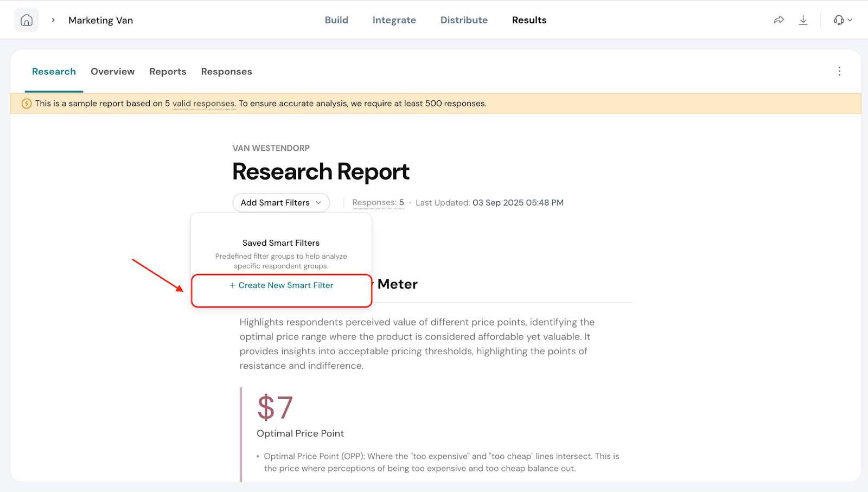Image resolution: width=868 pixels, height=492 pixels.
Task: Click the share arrow icon
Action: (x=778, y=20)
